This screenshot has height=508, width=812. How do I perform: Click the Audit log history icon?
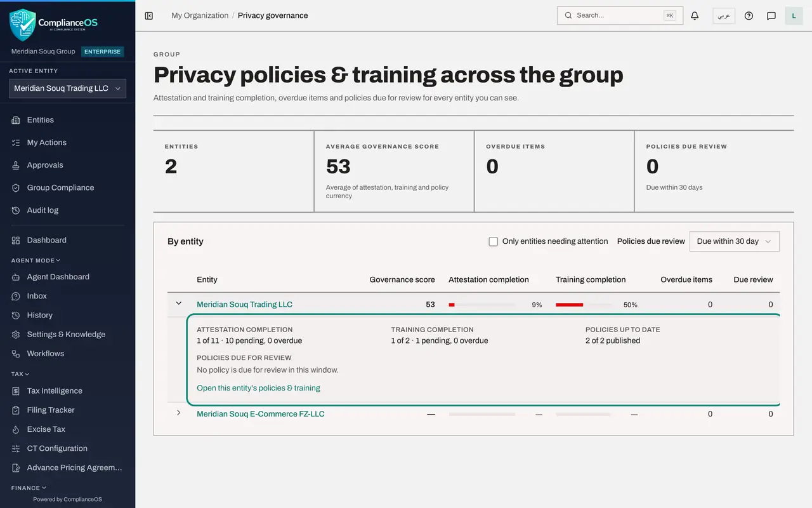click(x=16, y=210)
